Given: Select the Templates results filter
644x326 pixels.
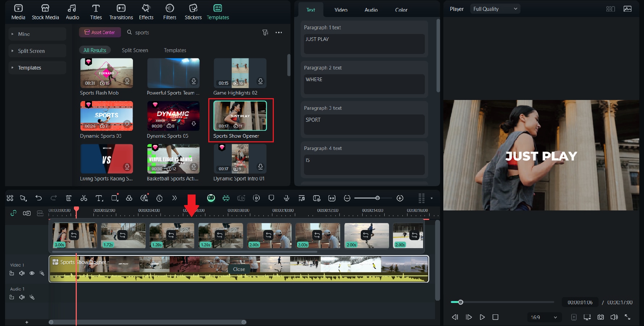Looking at the screenshot, I should click(x=175, y=50).
